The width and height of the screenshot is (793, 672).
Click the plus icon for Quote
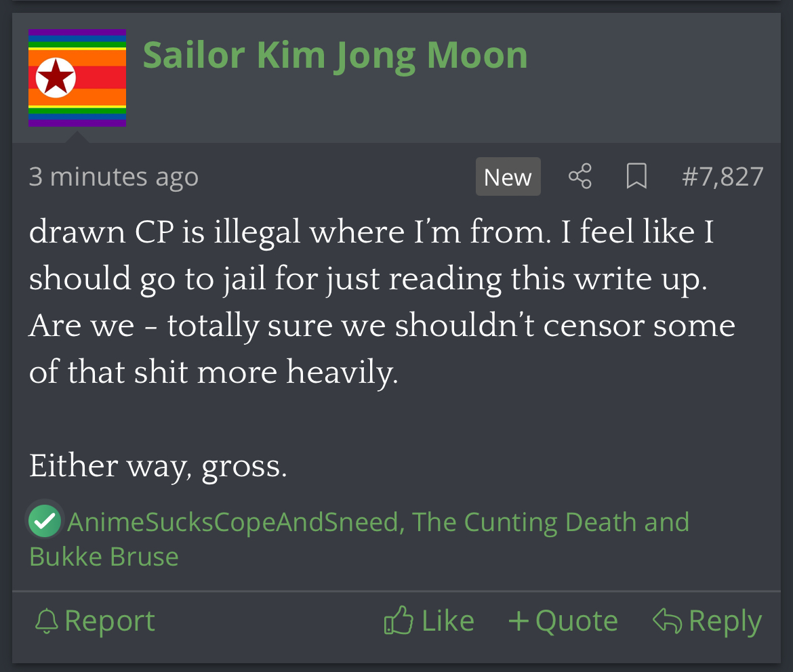point(519,621)
